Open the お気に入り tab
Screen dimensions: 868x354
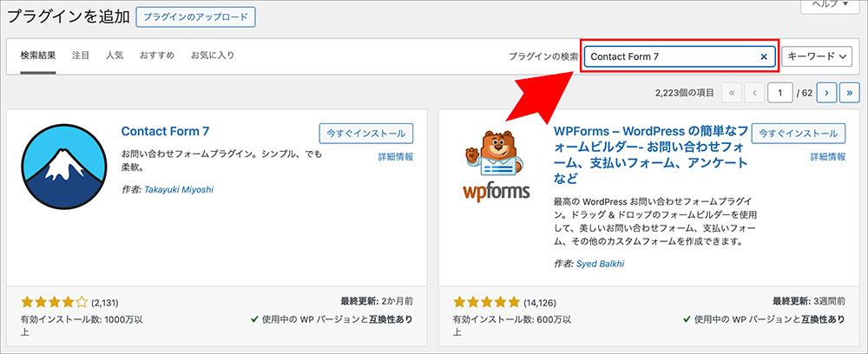pos(213,56)
